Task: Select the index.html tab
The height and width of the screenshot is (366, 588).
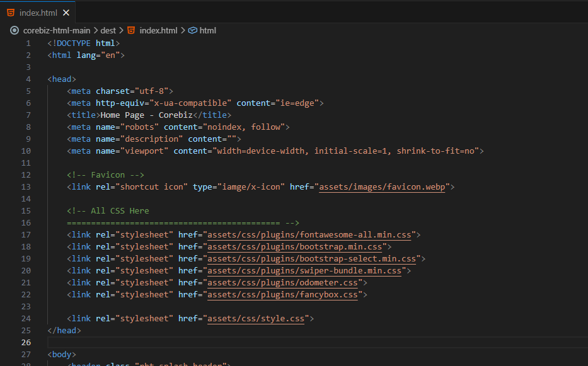Action: coord(38,13)
